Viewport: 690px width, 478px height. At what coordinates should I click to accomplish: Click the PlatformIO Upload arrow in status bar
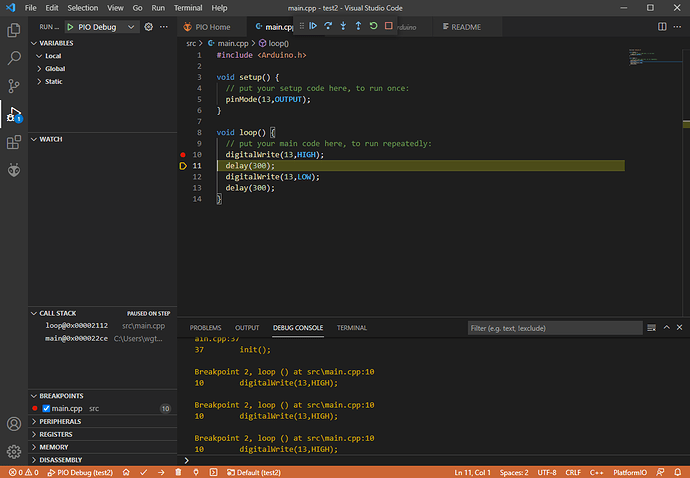pyautogui.click(x=162, y=472)
